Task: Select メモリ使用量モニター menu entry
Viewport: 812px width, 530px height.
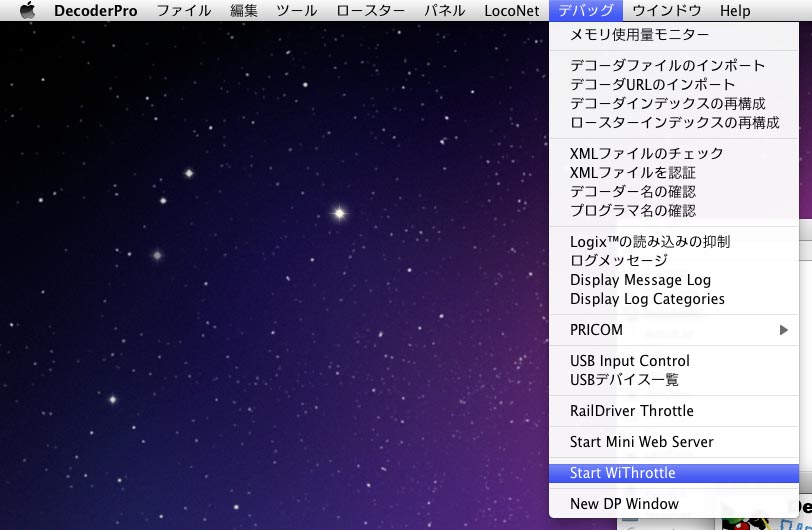Action: [x=674, y=35]
